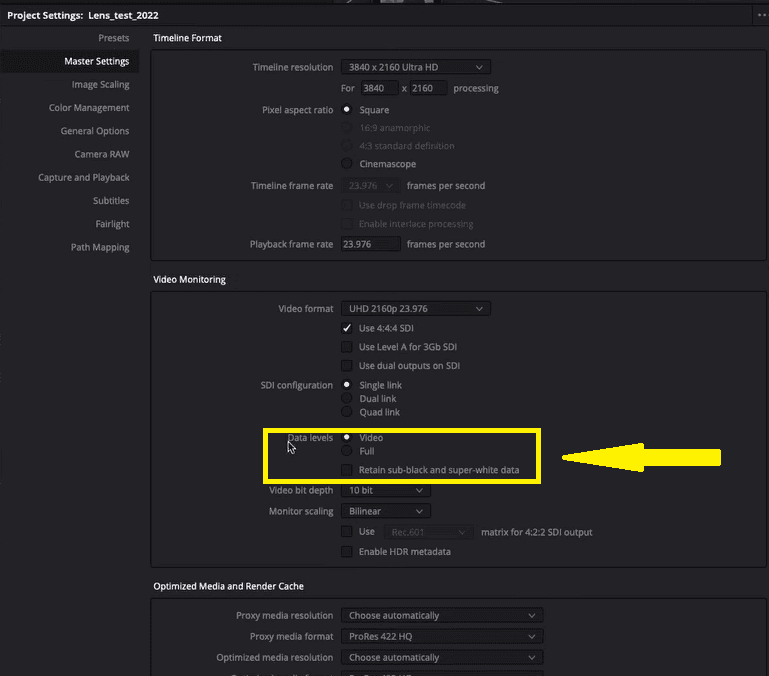Select Dual link SDI configuration
Viewport: 769px width, 676px height.
pos(347,398)
